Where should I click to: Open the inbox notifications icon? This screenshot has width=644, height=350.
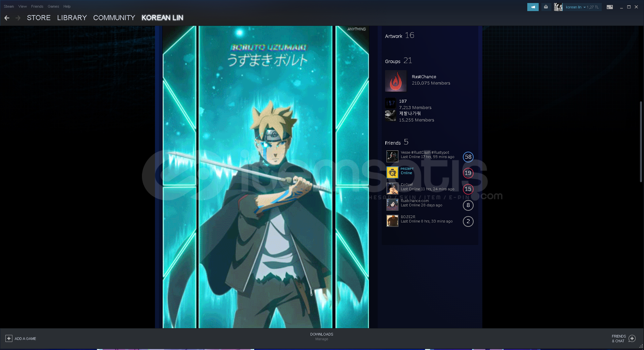(546, 7)
